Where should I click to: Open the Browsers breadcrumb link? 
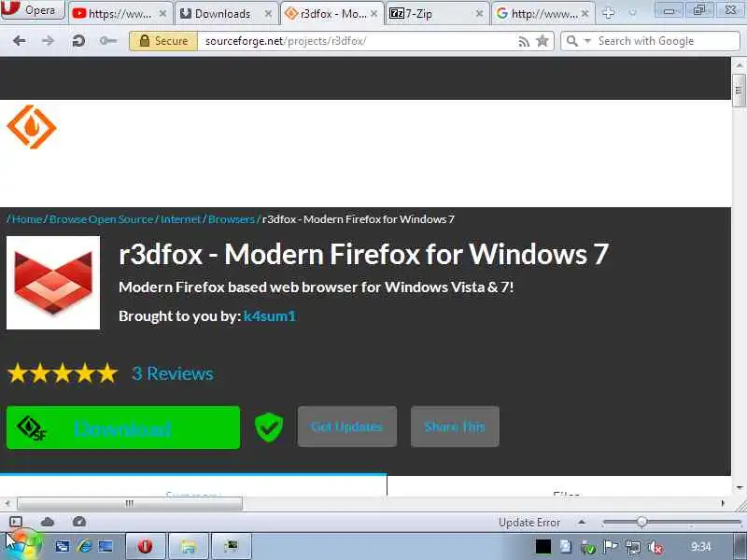click(232, 219)
